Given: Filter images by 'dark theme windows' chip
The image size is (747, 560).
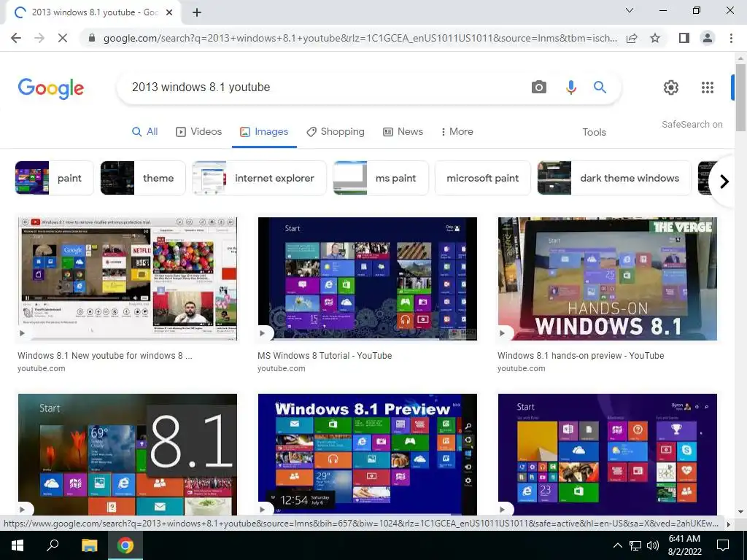Looking at the screenshot, I should [x=614, y=178].
